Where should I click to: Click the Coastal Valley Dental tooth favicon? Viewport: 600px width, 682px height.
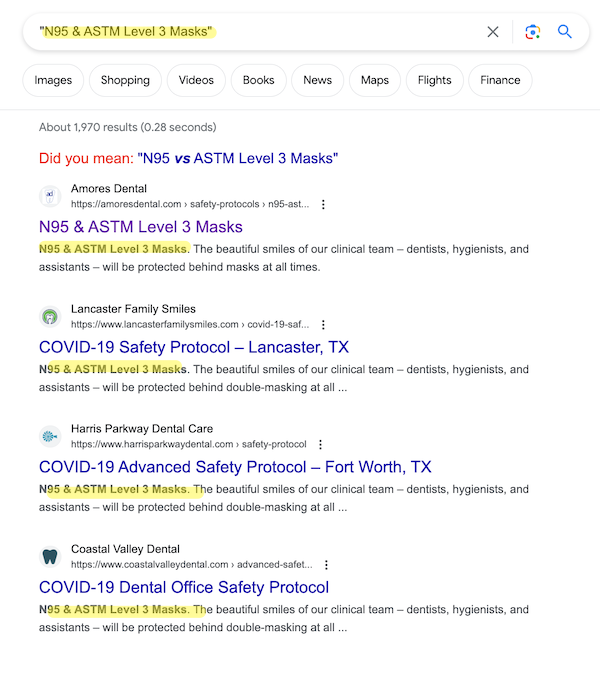click(50, 556)
